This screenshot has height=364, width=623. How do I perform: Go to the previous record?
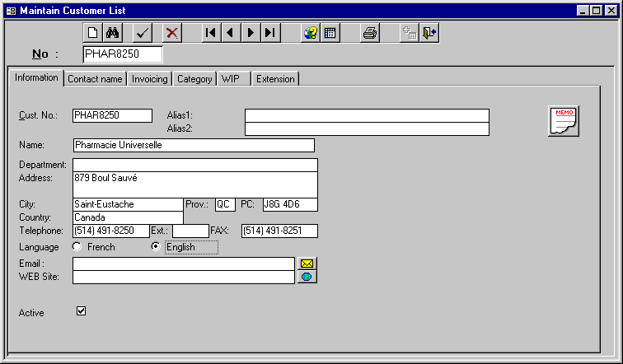(230, 33)
